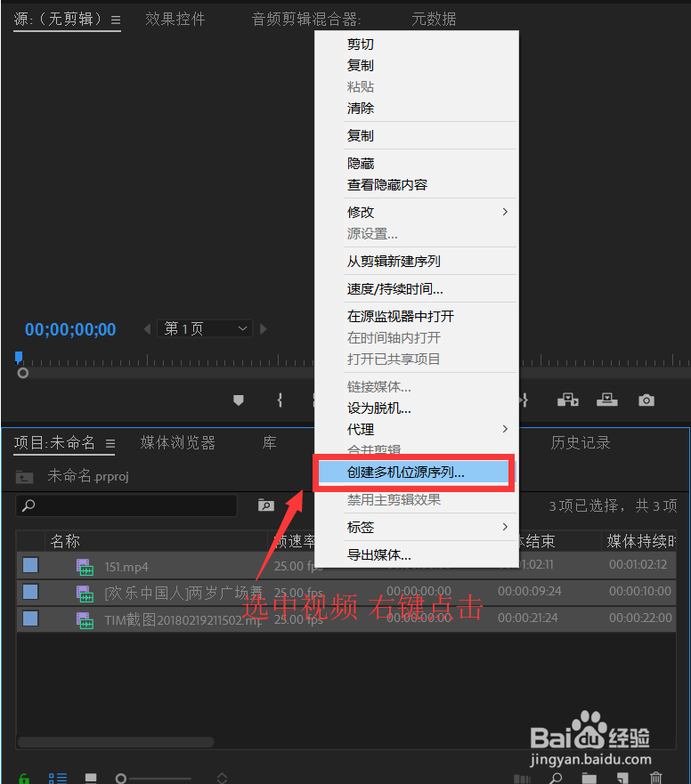The image size is (691, 784).
Task: Choose 在源监视器中打开 in context menu
Action: (x=401, y=317)
